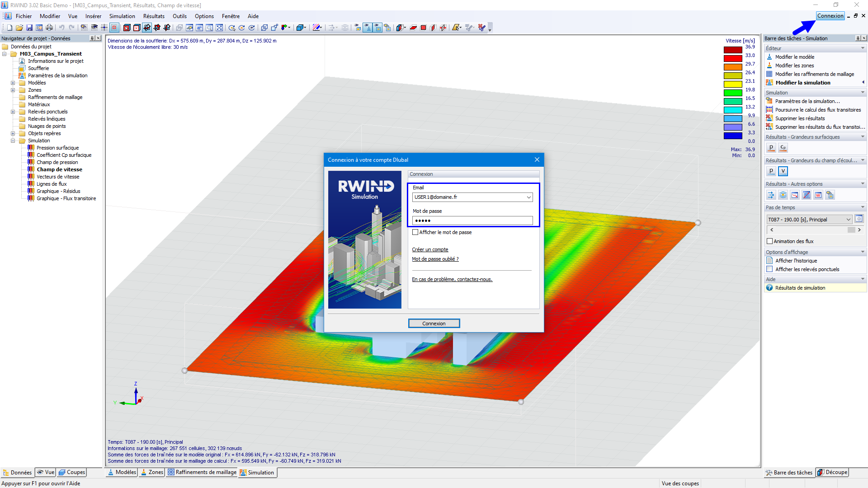Collapse the M03_Campus_Transient project node
The image size is (868, 488).
[x=5, y=54]
